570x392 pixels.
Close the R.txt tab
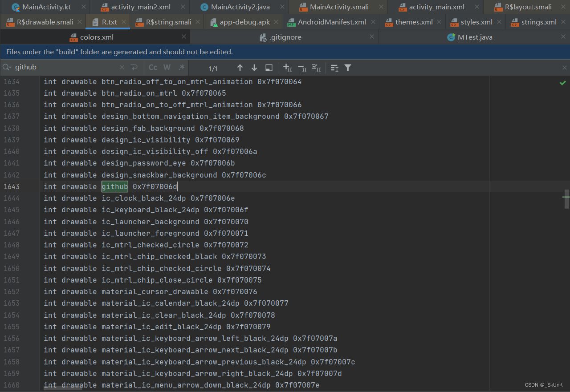123,22
